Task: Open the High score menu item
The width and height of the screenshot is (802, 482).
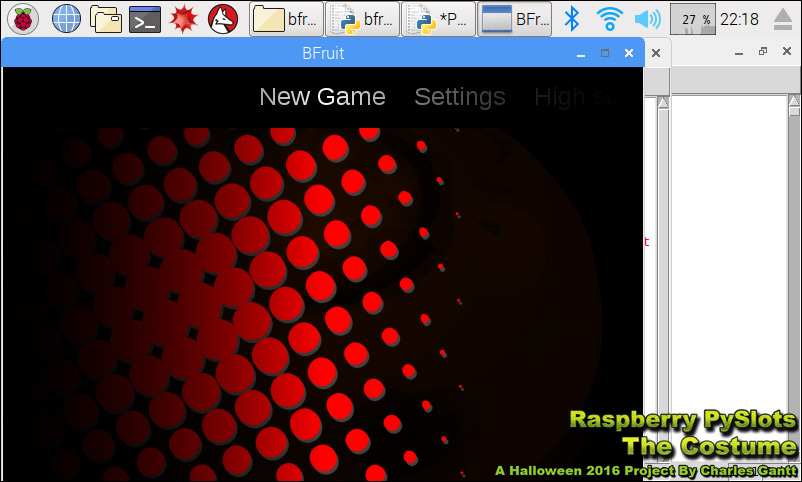Action: coord(588,97)
